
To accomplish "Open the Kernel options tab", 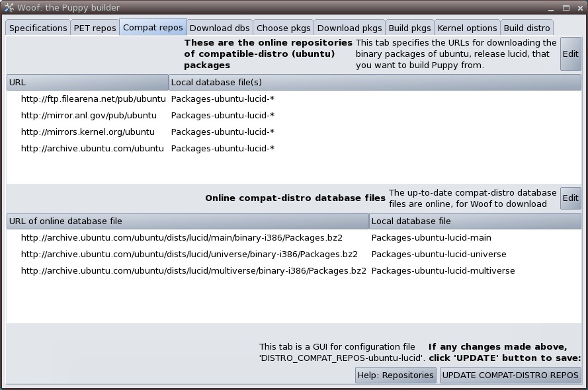I will coord(467,28).
